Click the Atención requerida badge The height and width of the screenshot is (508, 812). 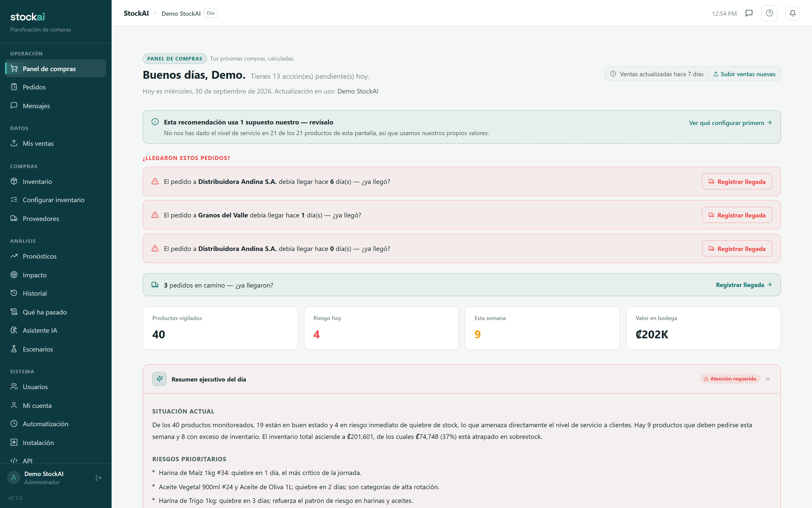tap(730, 379)
